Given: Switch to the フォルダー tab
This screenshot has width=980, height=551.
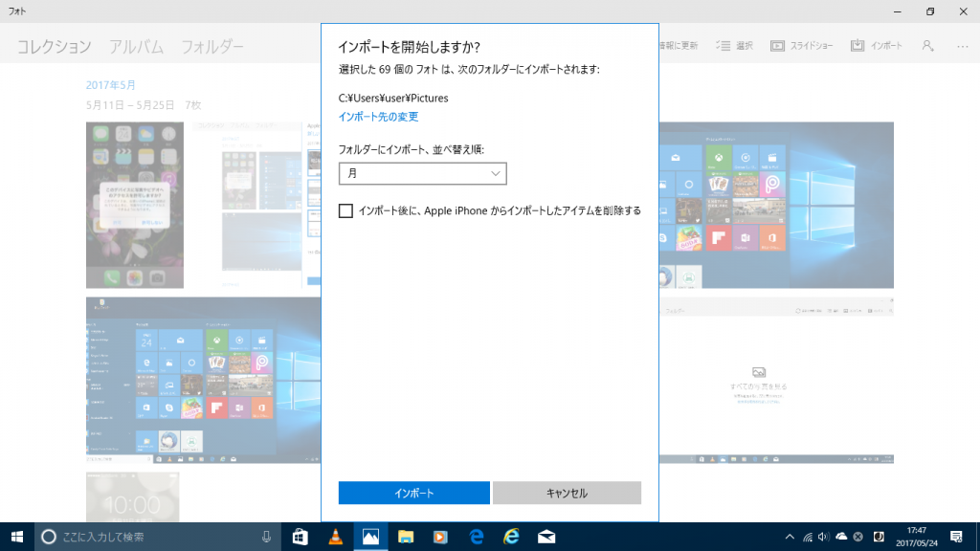Looking at the screenshot, I should [x=212, y=45].
